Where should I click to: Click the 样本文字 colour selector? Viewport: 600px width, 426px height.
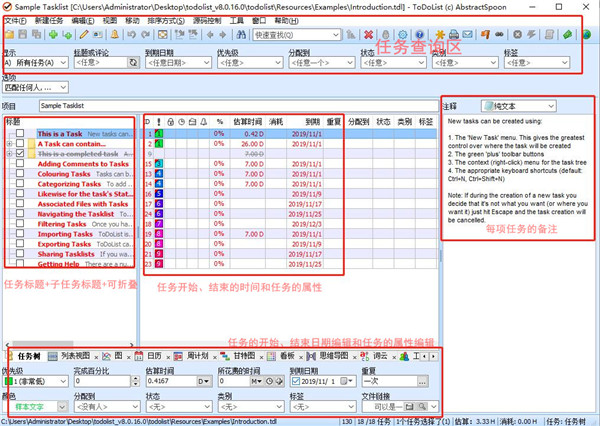click(30, 408)
